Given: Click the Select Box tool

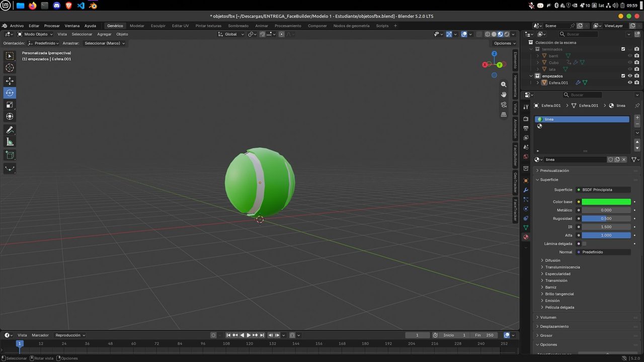Looking at the screenshot, I should pyautogui.click(x=10, y=56).
